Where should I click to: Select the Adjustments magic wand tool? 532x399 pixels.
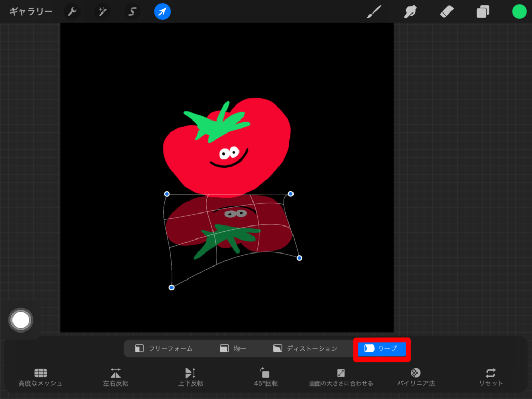coord(102,11)
